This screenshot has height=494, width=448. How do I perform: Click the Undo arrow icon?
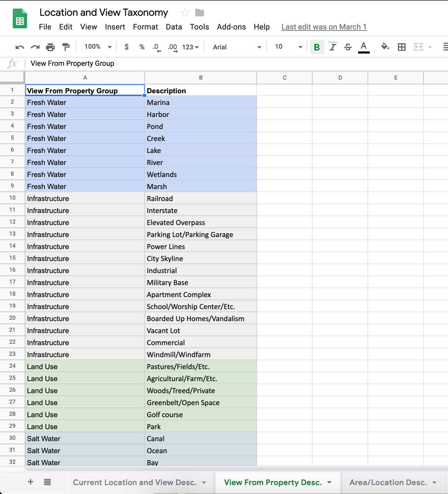point(20,47)
